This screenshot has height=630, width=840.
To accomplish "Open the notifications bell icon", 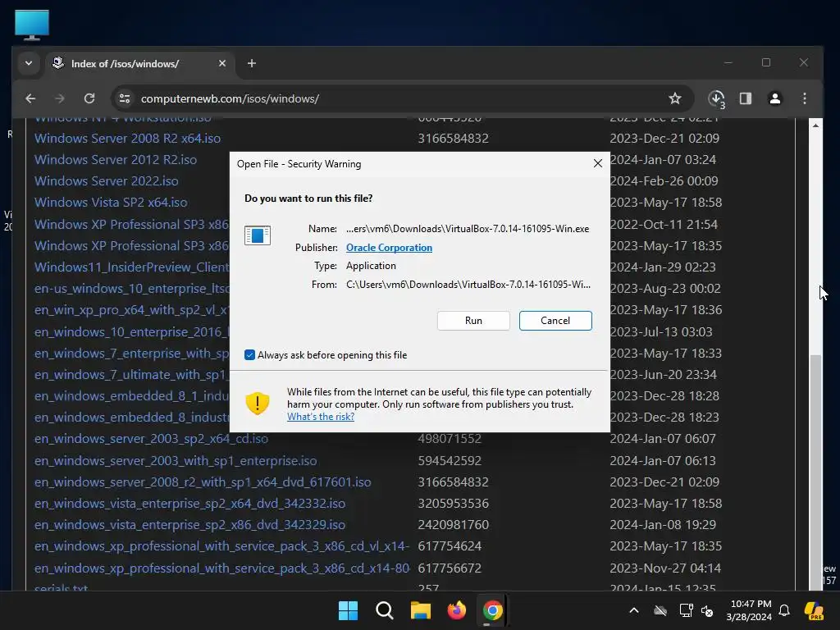I will point(784,610).
